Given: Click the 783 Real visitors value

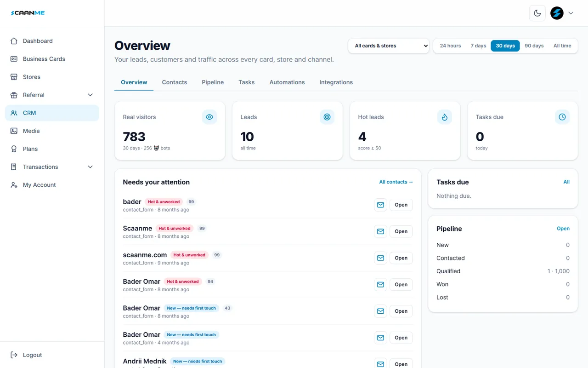Looking at the screenshot, I should [134, 137].
